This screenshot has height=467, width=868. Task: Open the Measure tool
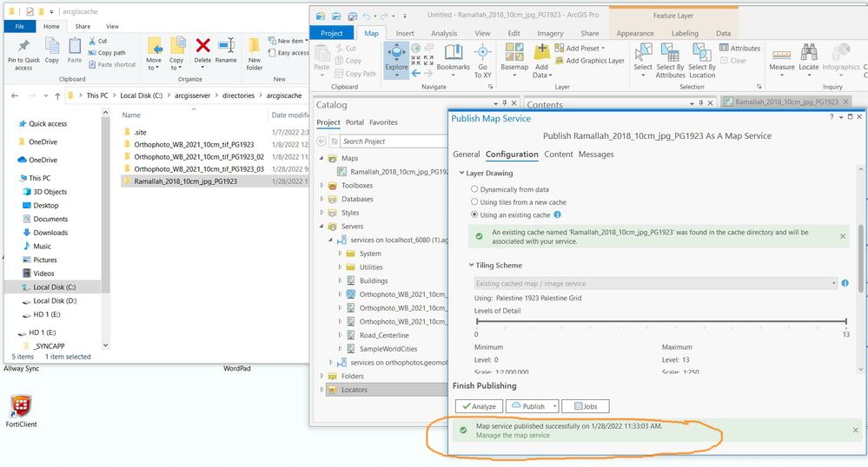(x=782, y=60)
